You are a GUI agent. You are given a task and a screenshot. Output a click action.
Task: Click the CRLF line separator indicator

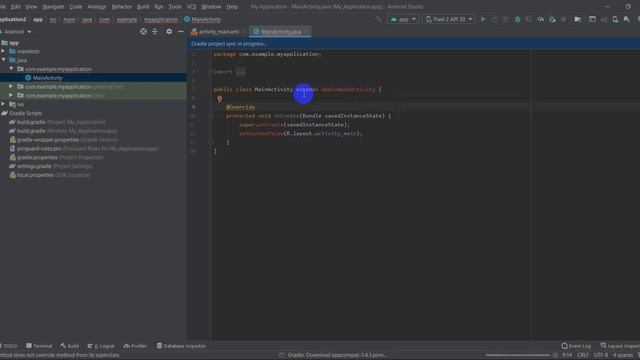coord(582,355)
